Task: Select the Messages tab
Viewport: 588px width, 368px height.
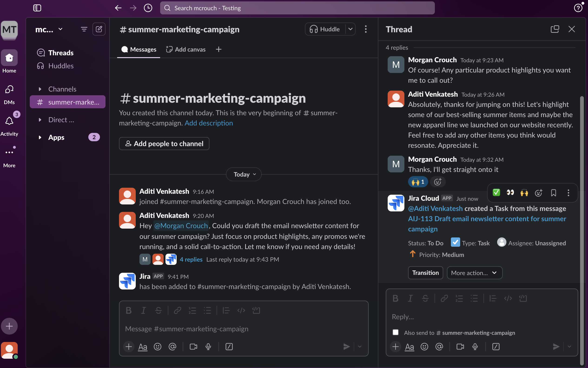Action: (139, 49)
